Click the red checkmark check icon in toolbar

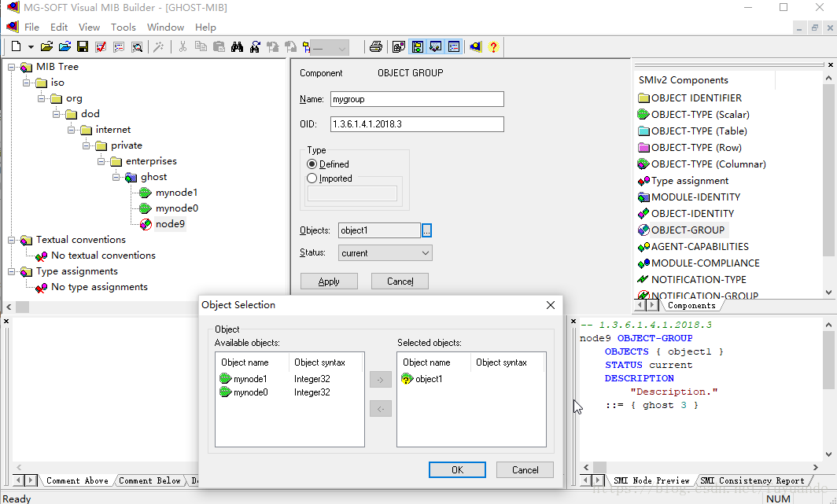[x=101, y=47]
